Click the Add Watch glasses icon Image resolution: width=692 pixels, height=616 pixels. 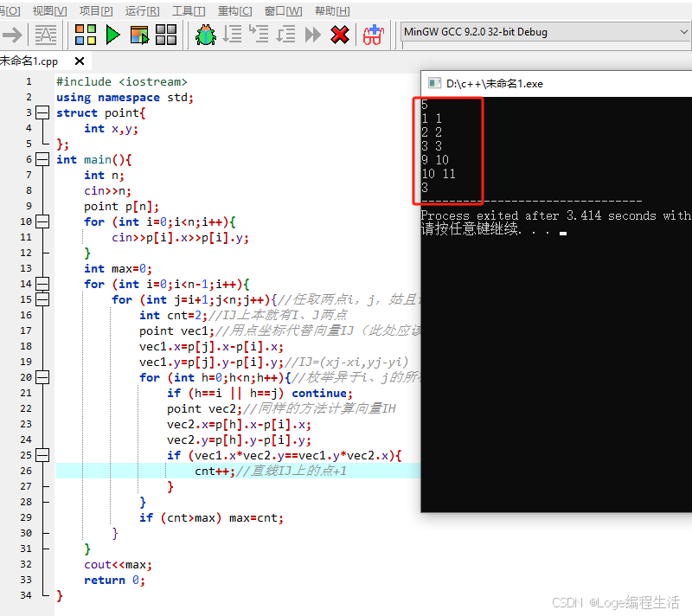coord(374,35)
